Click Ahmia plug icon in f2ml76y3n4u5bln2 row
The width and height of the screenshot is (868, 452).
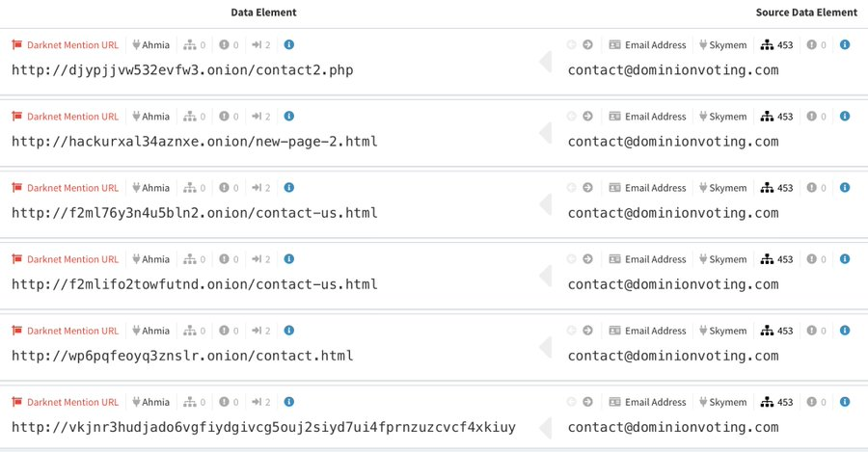136,188
